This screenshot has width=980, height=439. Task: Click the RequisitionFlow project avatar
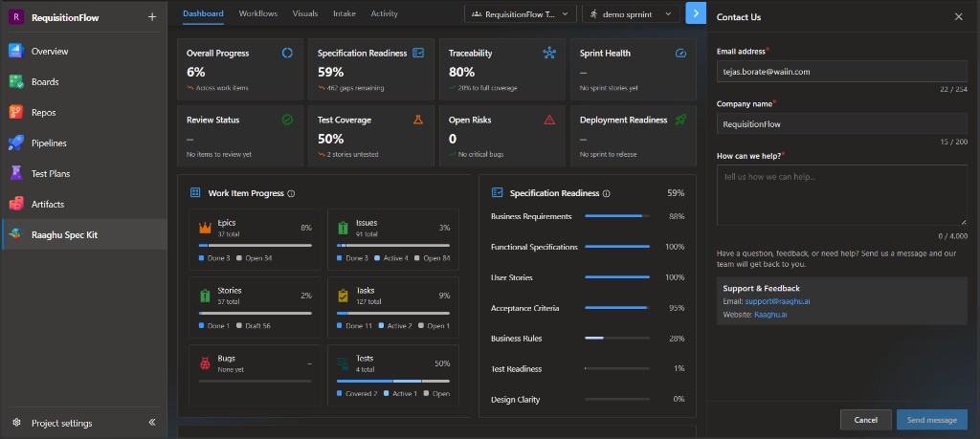15,17
